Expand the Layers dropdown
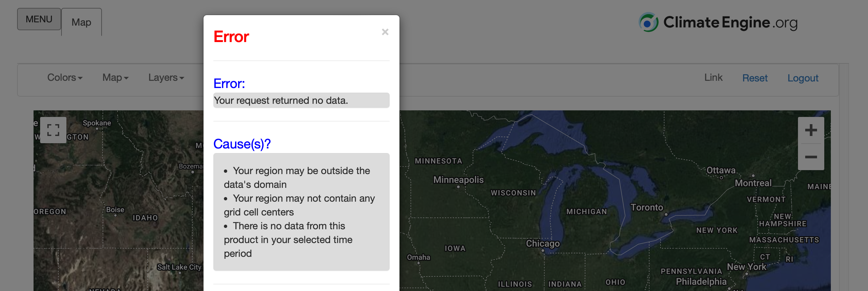 [x=166, y=78]
